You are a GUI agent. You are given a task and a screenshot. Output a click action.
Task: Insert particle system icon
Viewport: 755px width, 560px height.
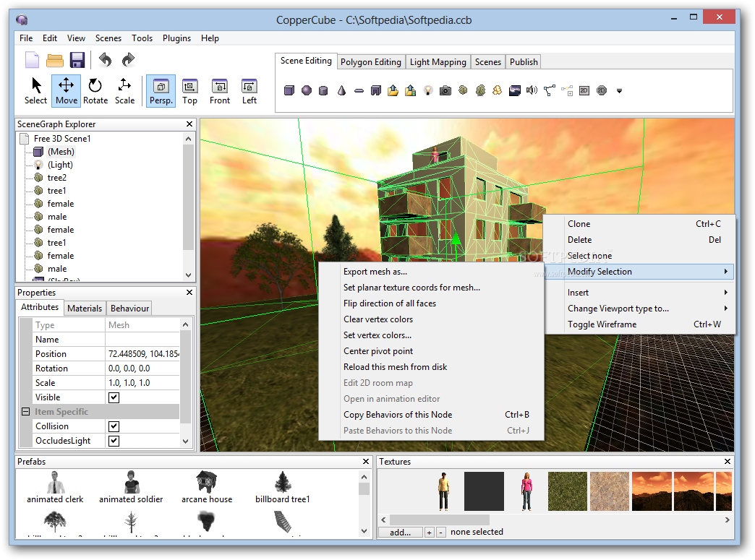[498, 90]
